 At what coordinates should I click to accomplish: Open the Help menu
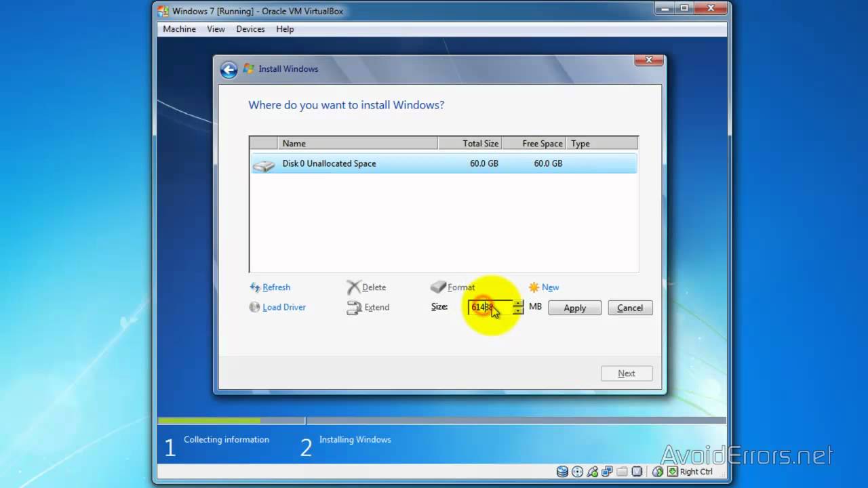point(285,29)
